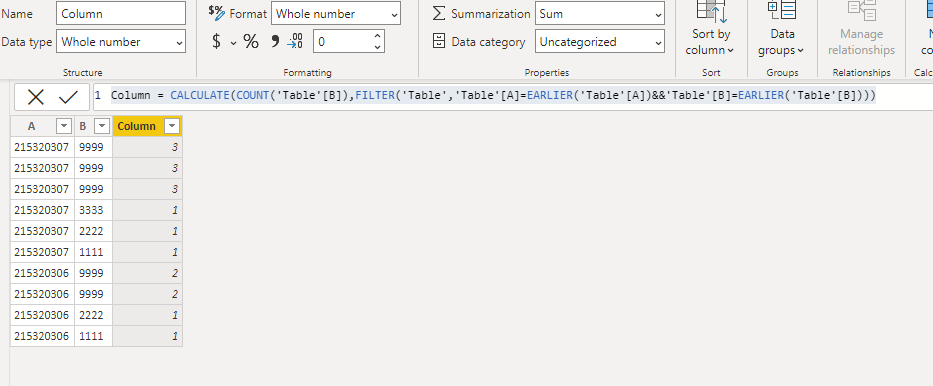This screenshot has height=386, width=933.
Task: Cancel formula with X icon
Action: pos(36,97)
